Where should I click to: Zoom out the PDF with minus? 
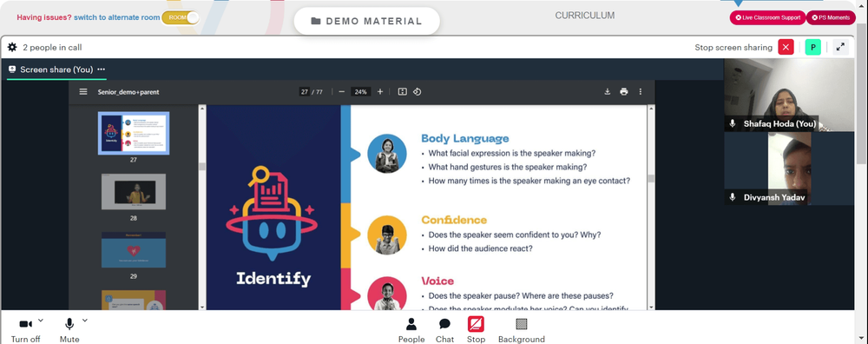[x=341, y=92]
